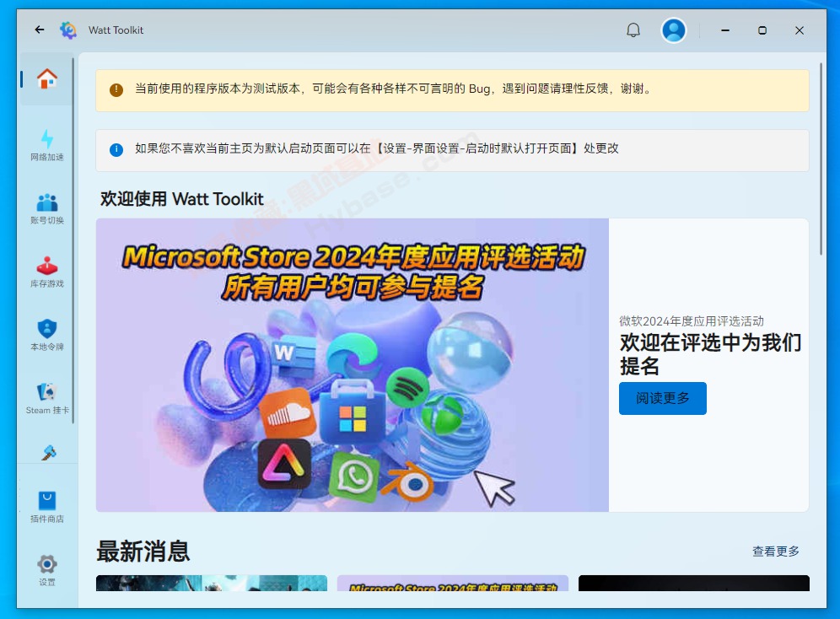The height and width of the screenshot is (619, 840).
Task: Click the 欢迎使用 Watt Toolkit heading
Action: click(182, 199)
